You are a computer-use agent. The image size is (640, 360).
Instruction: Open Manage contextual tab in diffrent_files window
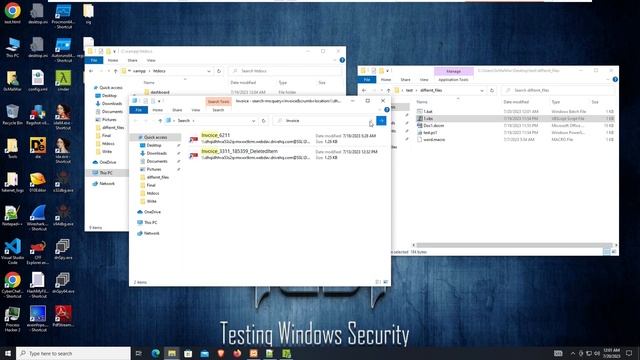coord(453,71)
